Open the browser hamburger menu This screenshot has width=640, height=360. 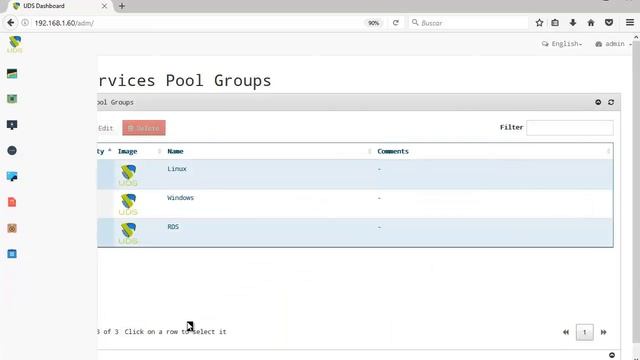(630, 23)
